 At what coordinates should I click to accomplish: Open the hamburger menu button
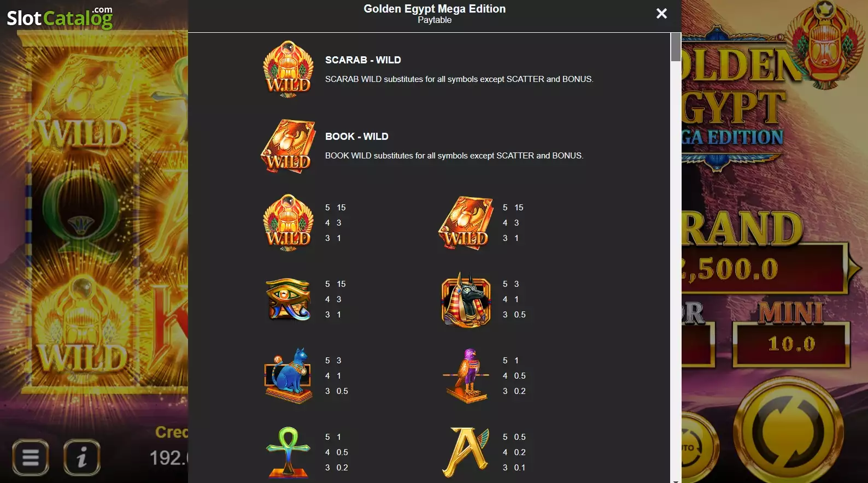pos(31,457)
